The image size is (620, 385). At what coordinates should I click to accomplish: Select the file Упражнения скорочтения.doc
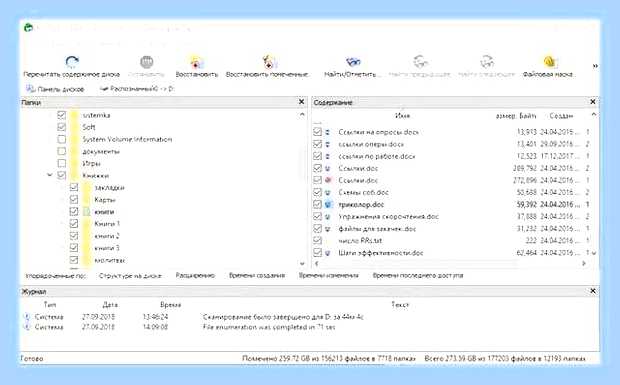(x=389, y=217)
